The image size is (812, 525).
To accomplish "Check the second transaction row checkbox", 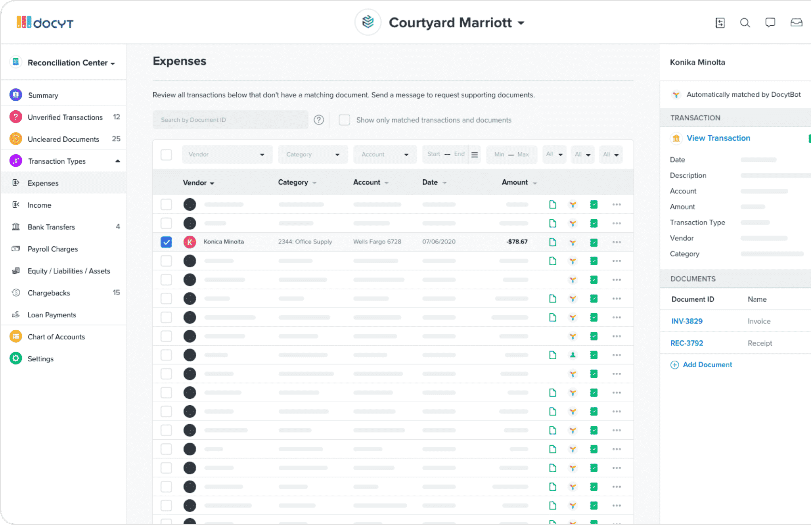I will coord(166,223).
